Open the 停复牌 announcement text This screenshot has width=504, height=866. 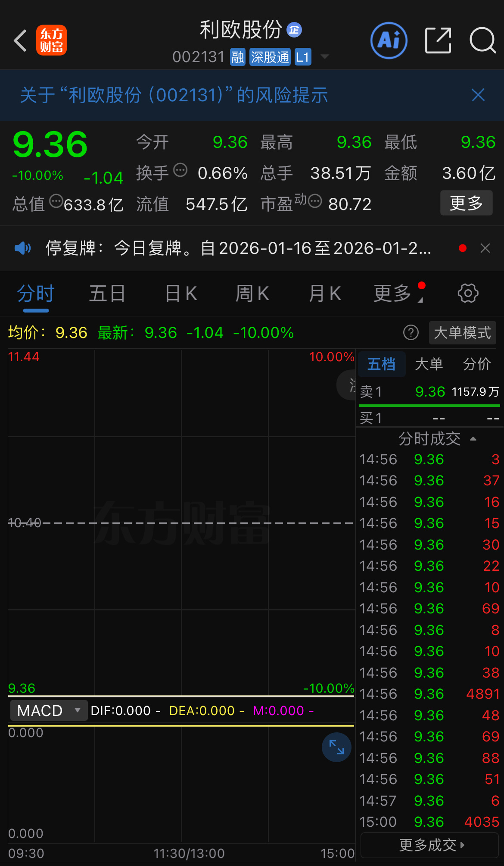[238, 248]
